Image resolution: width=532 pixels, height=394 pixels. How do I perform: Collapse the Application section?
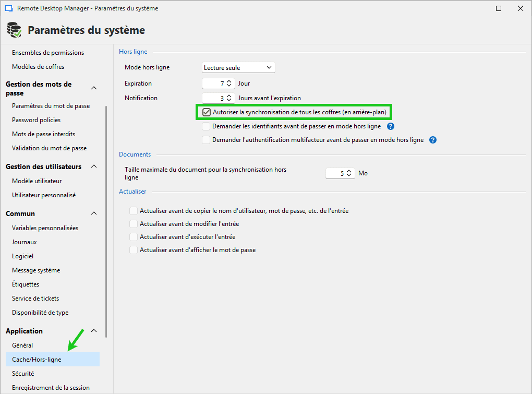point(93,331)
